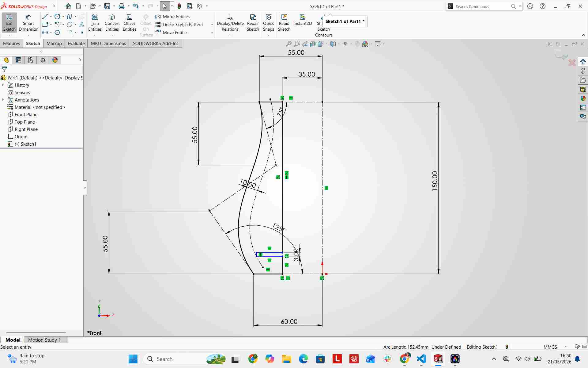
Task: Click Mirror Entities
Action: 173,17
